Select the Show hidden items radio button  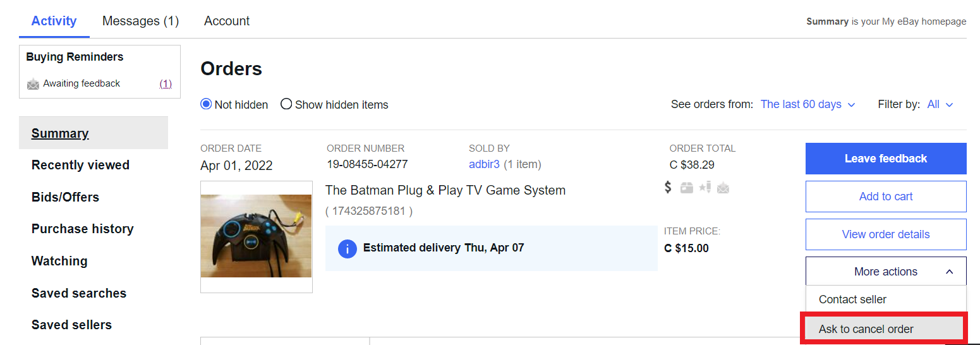tap(286, 104)
